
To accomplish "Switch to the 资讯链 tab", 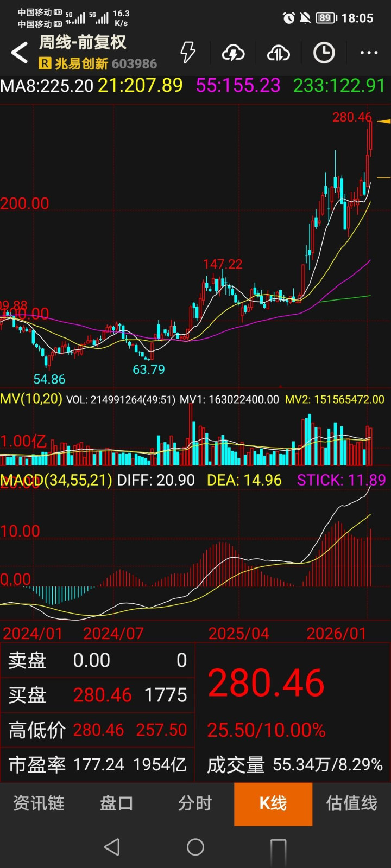I will (39, 803).
